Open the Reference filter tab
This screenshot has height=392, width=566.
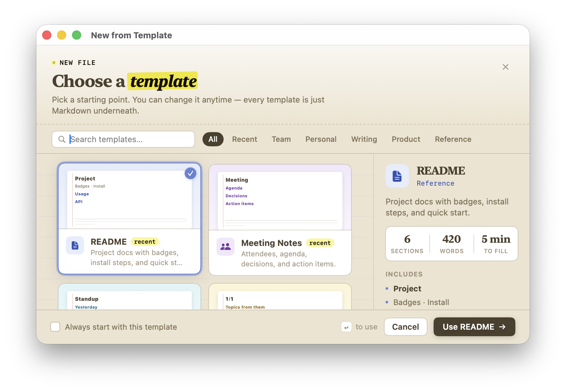453,139
